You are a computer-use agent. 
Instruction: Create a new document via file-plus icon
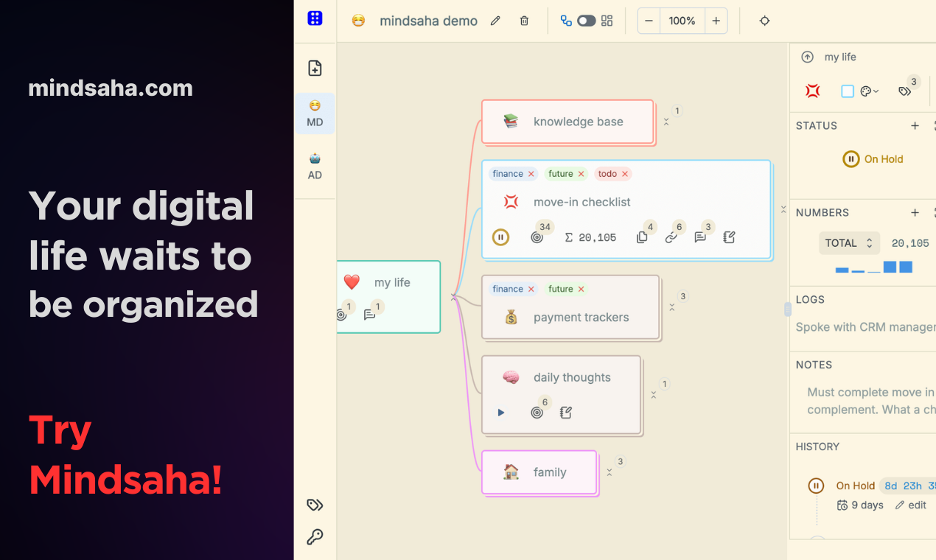tap(315, 69)
